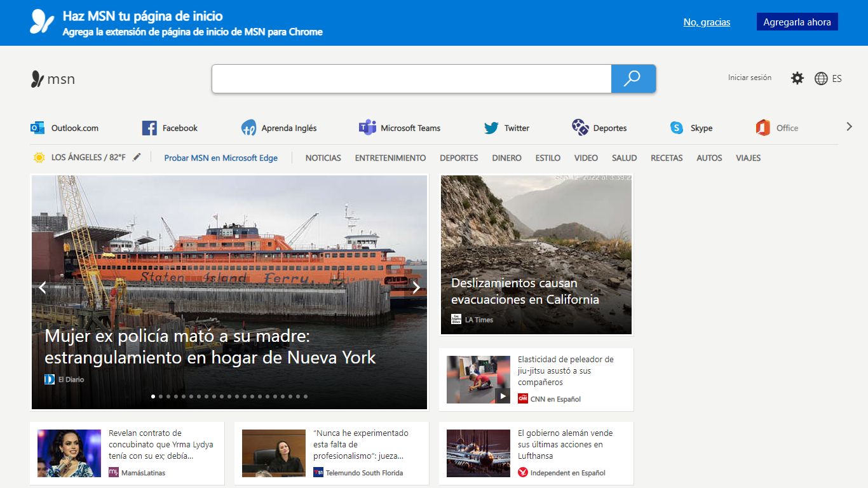Click LA Times source logo
The width and height of the screenshot is (868, 488).
click(456, 320)
